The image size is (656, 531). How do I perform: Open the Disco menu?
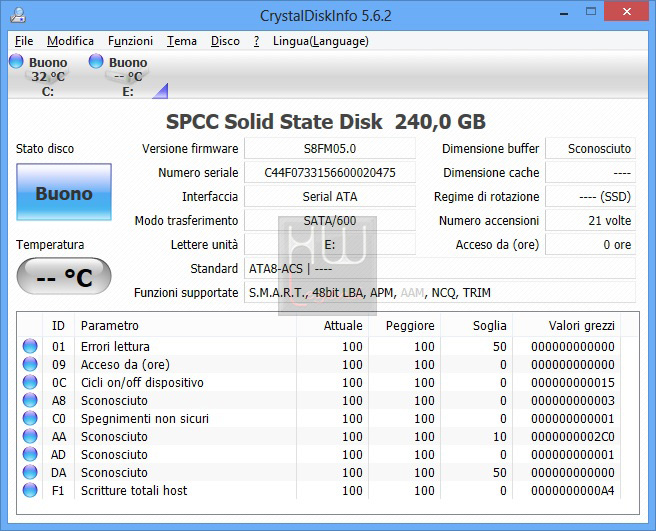pyautogui.click(x=225, y=41)
